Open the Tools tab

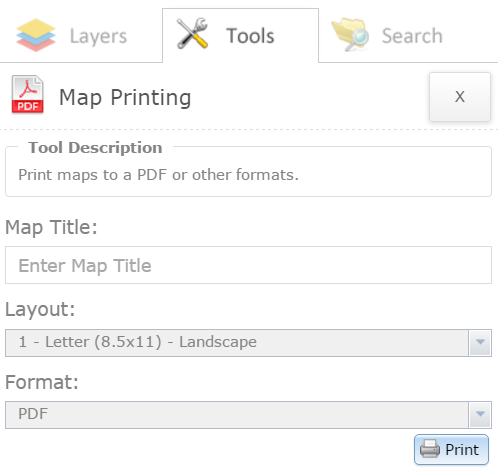pos(240,36)
